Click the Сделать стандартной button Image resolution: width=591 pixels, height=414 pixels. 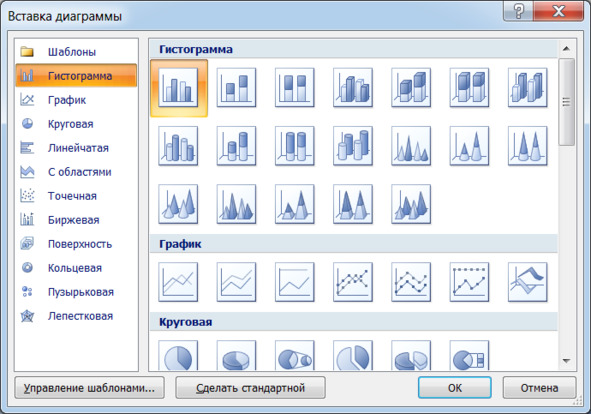click(250, 388)
